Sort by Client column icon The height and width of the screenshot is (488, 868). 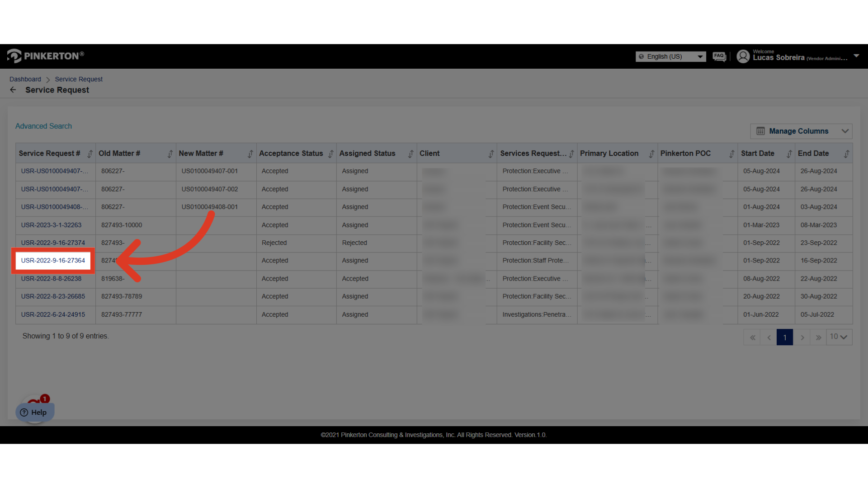click(x=491, y=154)
